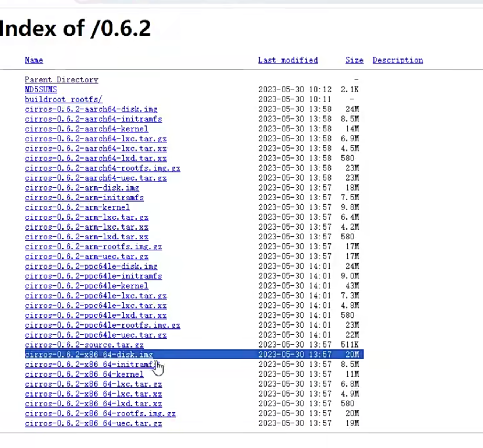Go to Parent Directory
This screenshot has width=483, height=448.
point(61,79)
